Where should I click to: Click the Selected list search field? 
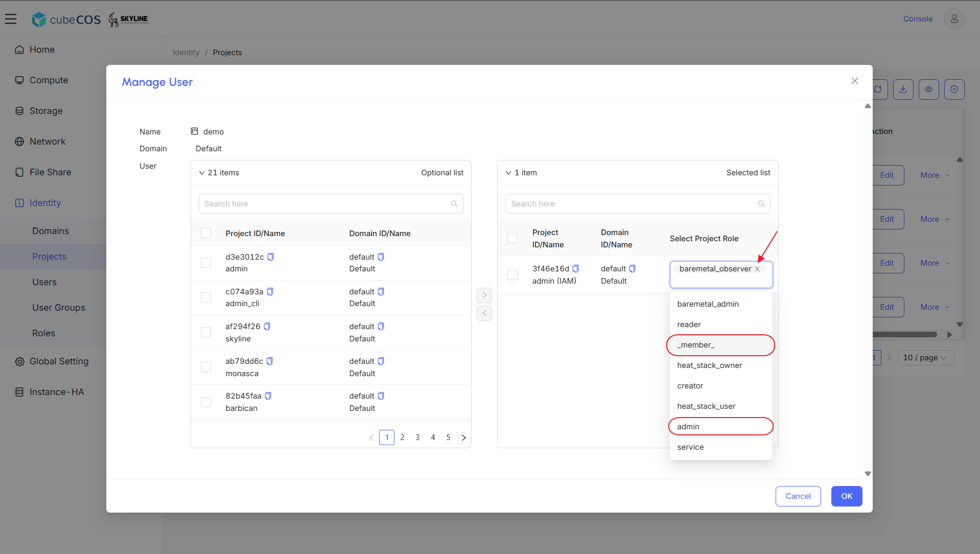(x=637, y=203)
